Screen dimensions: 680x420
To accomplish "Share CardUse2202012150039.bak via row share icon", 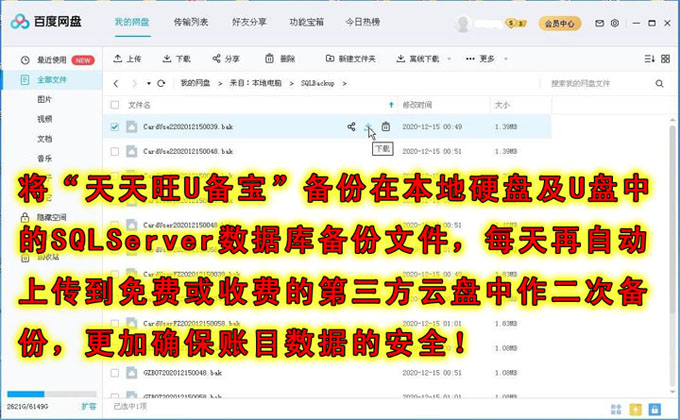I will pos(351,127).
